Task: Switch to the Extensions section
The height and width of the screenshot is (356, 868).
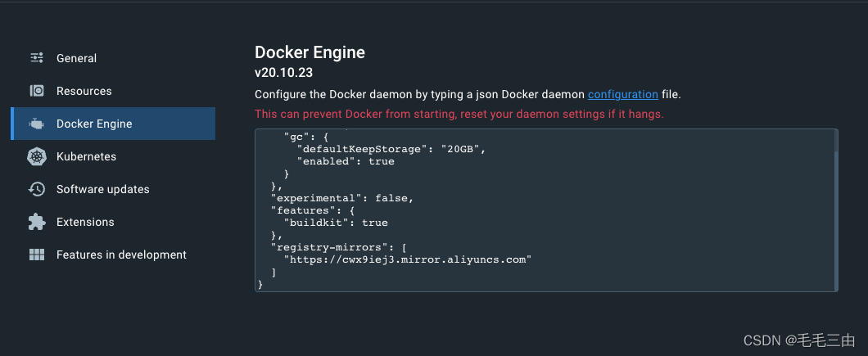Action: pyautogui.click(x=85, y=222)
